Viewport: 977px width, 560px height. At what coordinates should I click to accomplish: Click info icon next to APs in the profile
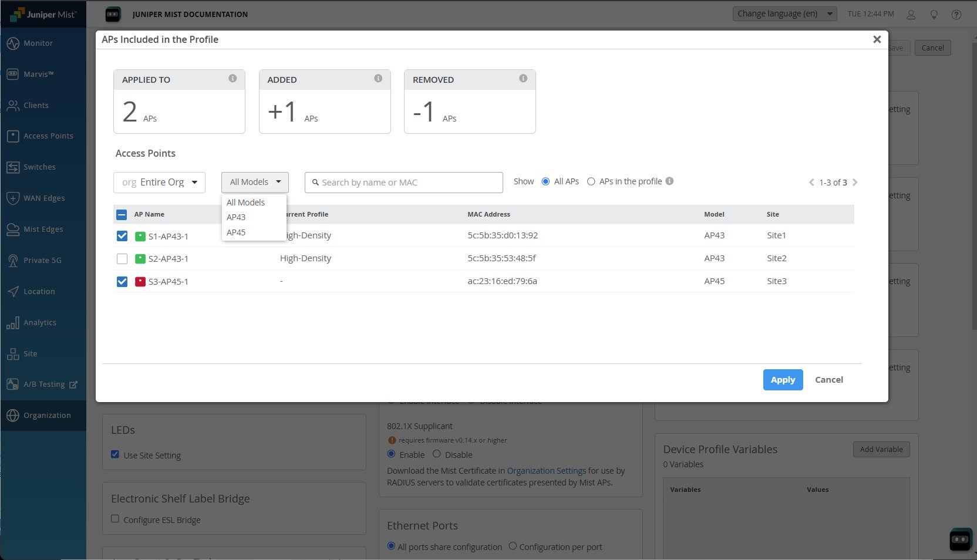click(669, 181)
